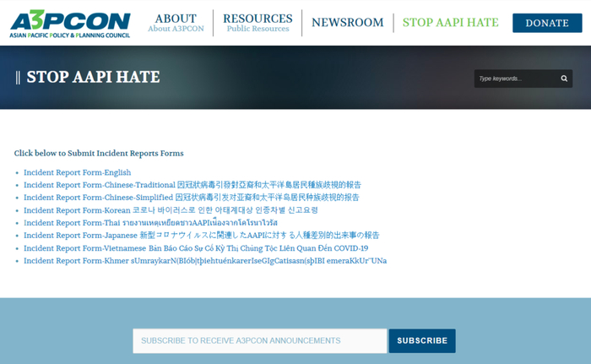Select the Stop AAPI Hate nav item

450,23
